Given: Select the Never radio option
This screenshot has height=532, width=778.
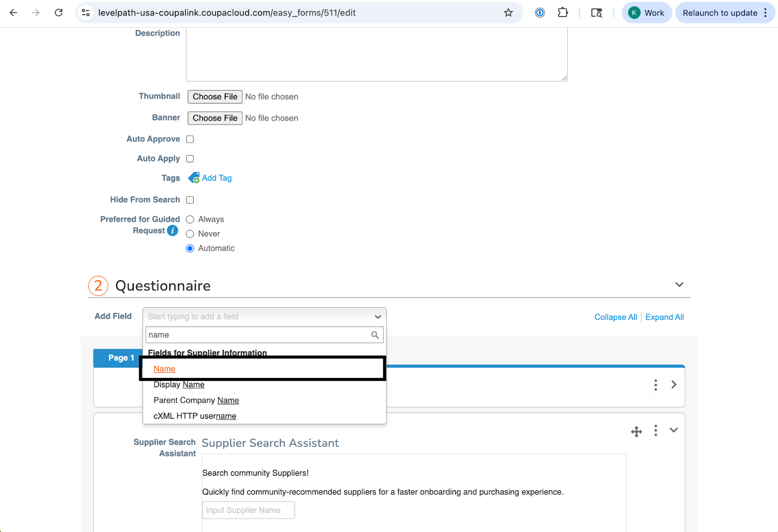Looking at the screenshot, I should pos(190,234).
